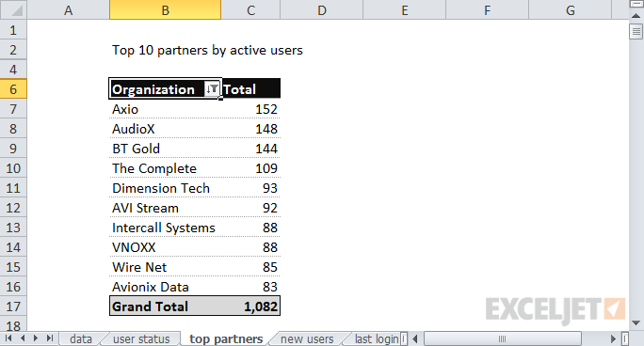Click the vertical scrollbar thumb
Screen dimensions: 644x346
click(636, 32)
